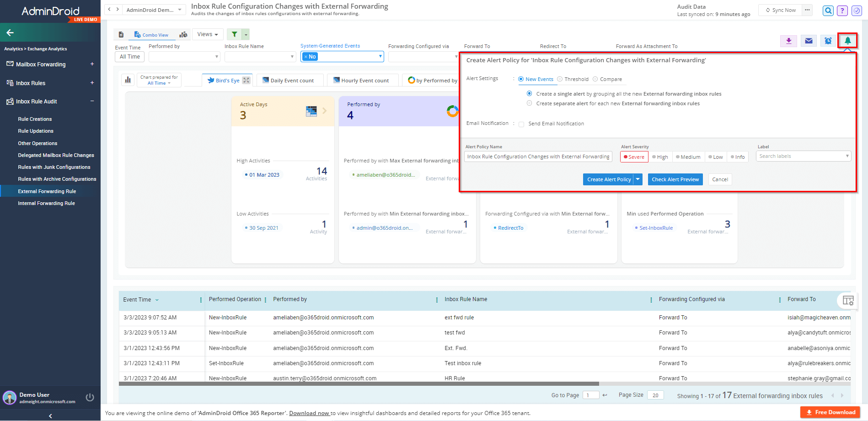
Task: Open the All Time event time selector
Action: click(x=129, y=56)
